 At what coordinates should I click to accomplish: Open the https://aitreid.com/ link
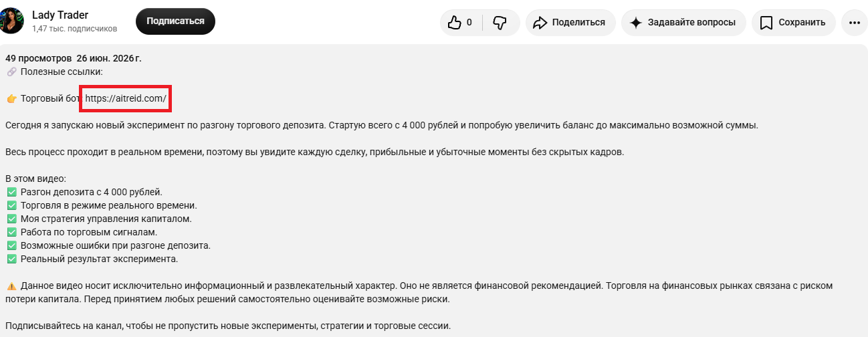[126, 99]
